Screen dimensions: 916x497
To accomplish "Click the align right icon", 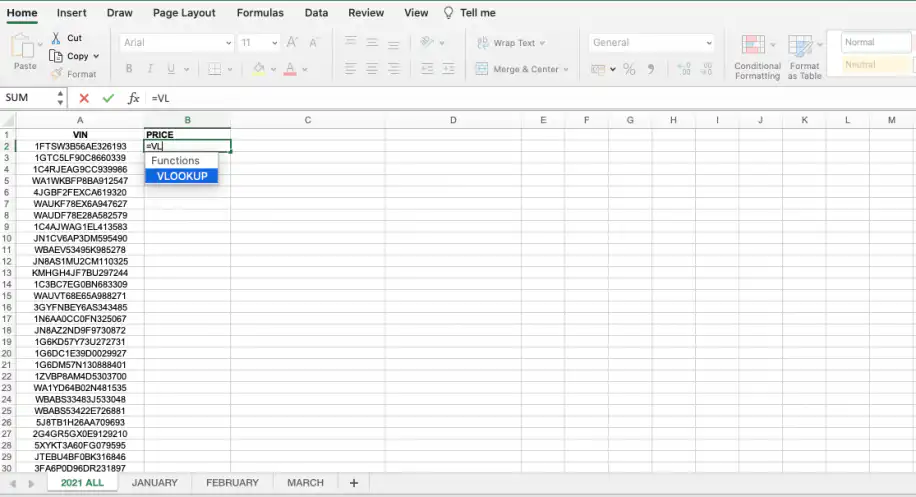I will [394, 69].
